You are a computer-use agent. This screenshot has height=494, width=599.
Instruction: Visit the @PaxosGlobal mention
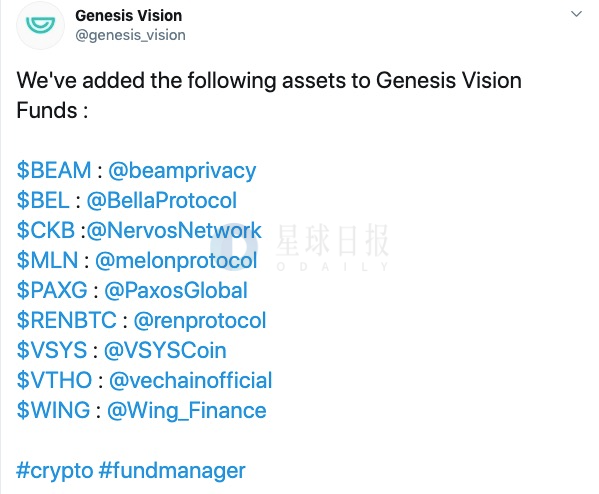pos(176,290)
